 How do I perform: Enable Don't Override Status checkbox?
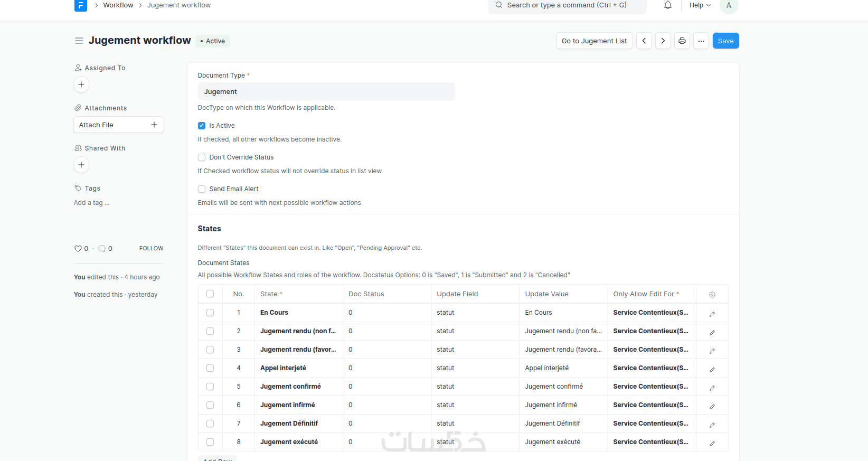(x=202, y=157)
